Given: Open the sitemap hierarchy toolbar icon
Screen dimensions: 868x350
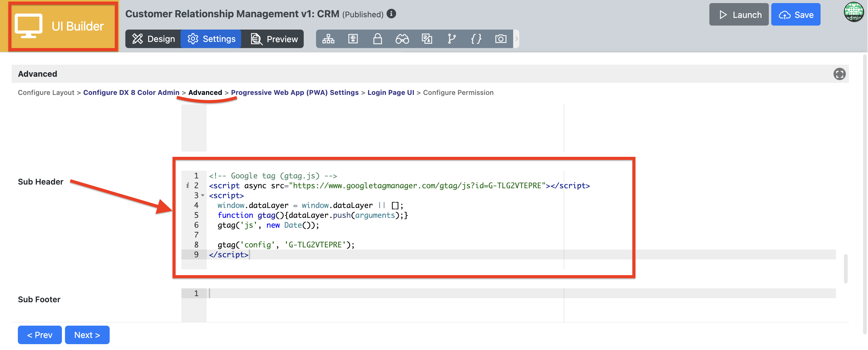Looking at the screenshot, I should pos(328,39).
